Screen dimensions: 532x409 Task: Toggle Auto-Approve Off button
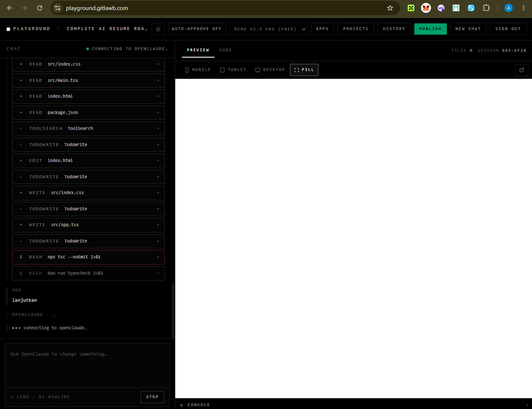point(197,29)
